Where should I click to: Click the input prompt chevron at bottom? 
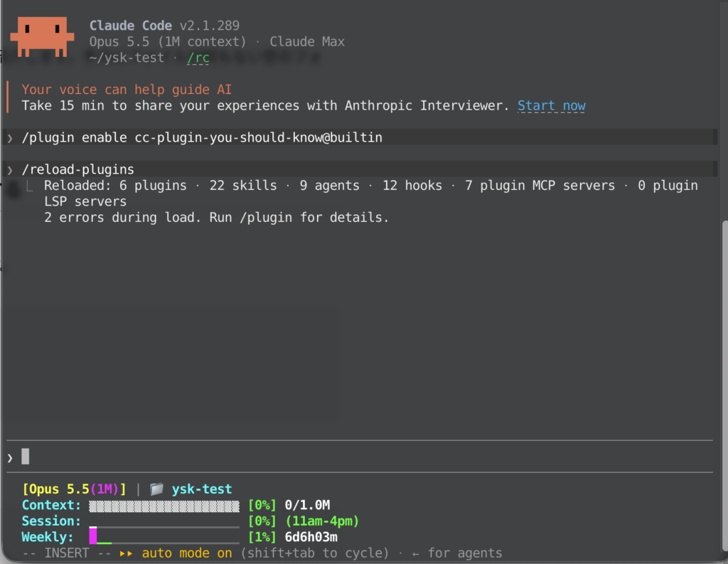click(x=10, y=457)
